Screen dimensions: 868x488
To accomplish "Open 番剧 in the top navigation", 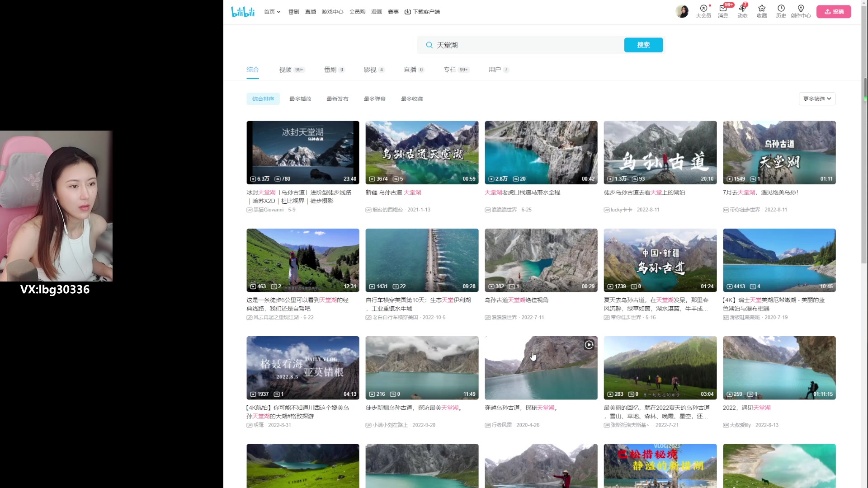I will pos(294,12).
